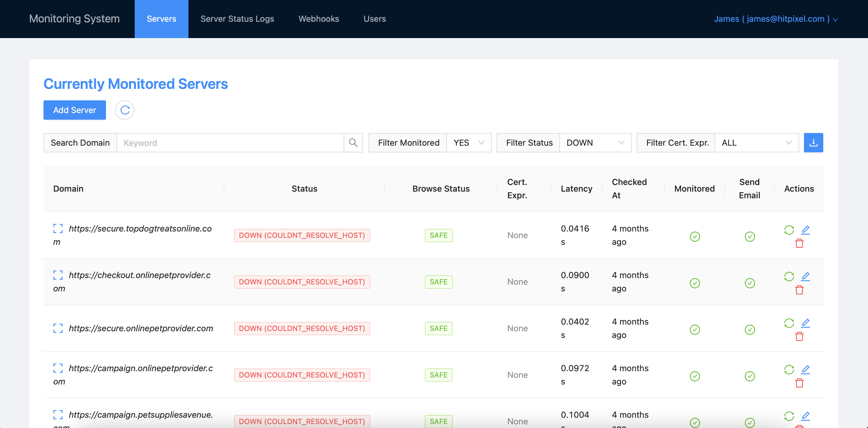The image size is (868, 428).
Task: Edit campaign.petsuppliesavenue with pencil icon
Action: 805,416
